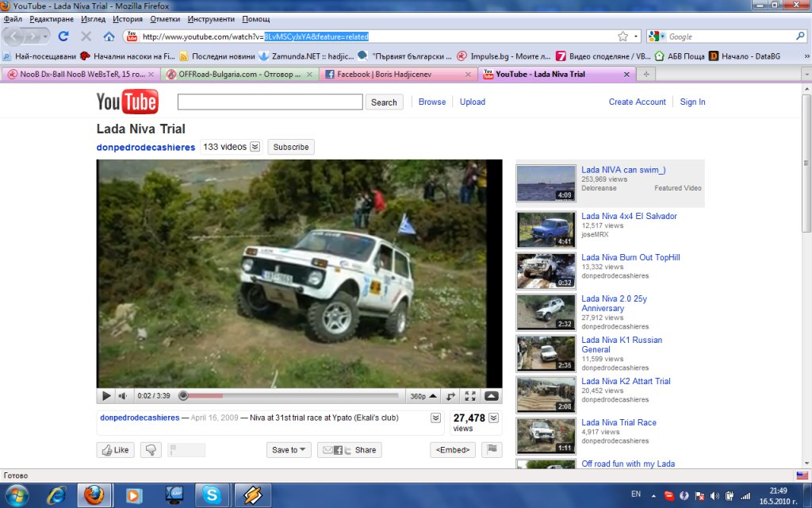Click the Share button
This screenshot has height=508, width=812.
(x=350, y=450)
